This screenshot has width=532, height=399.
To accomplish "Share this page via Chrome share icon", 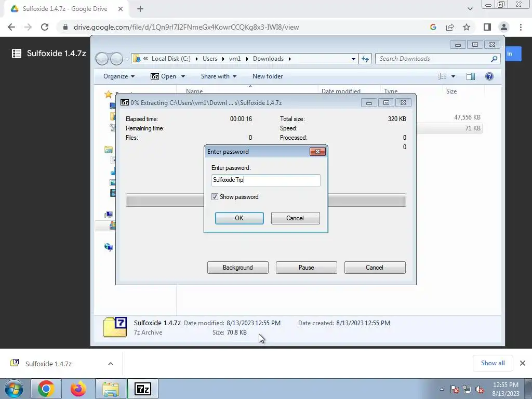I will coord(450,27).
